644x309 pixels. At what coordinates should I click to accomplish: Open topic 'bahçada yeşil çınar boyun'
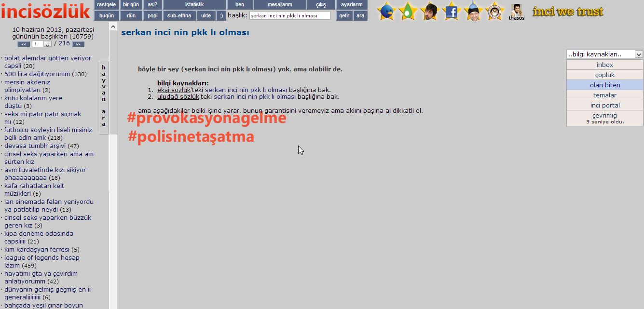coord(43,305)
